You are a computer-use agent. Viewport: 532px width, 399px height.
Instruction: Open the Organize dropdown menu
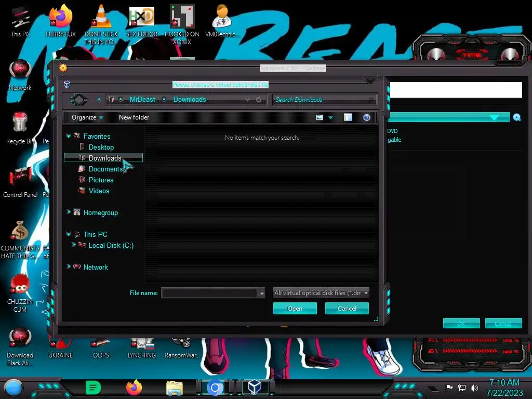pyautogui.click(x=87, y=117)
